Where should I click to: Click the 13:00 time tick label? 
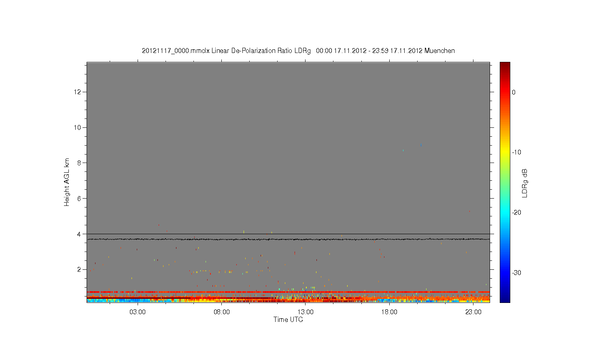(x=306, y=312)
